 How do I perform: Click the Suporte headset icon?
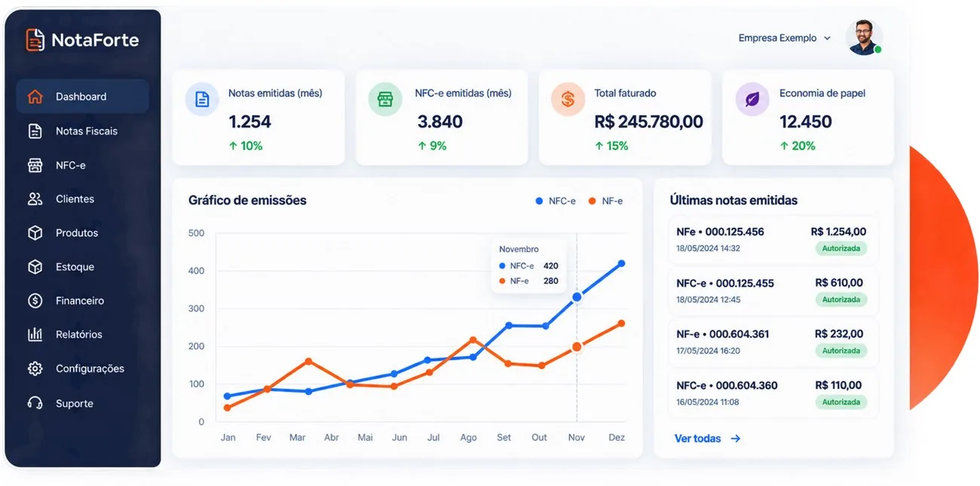tap(35, 403)
